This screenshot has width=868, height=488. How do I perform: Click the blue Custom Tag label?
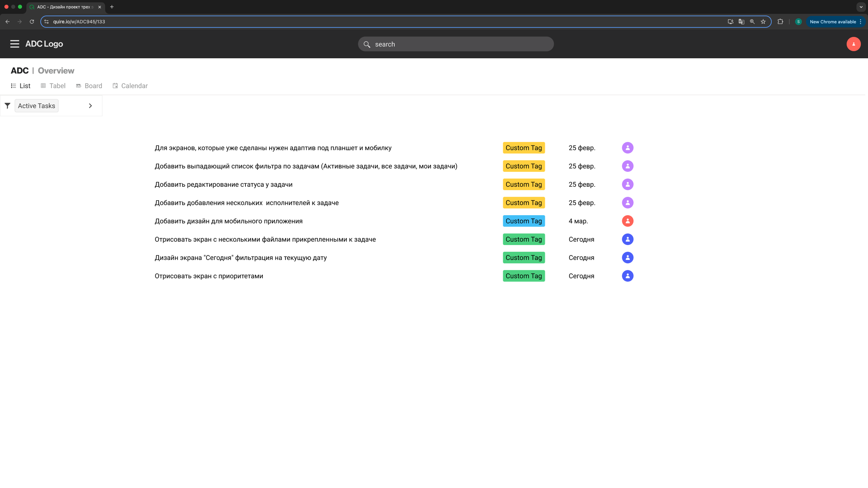524,221
